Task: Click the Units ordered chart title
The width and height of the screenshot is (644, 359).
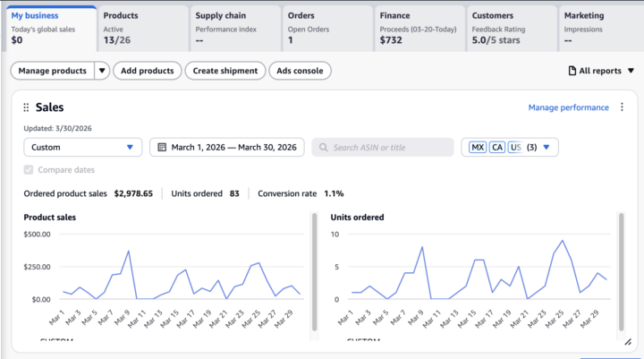Action: 357,218
